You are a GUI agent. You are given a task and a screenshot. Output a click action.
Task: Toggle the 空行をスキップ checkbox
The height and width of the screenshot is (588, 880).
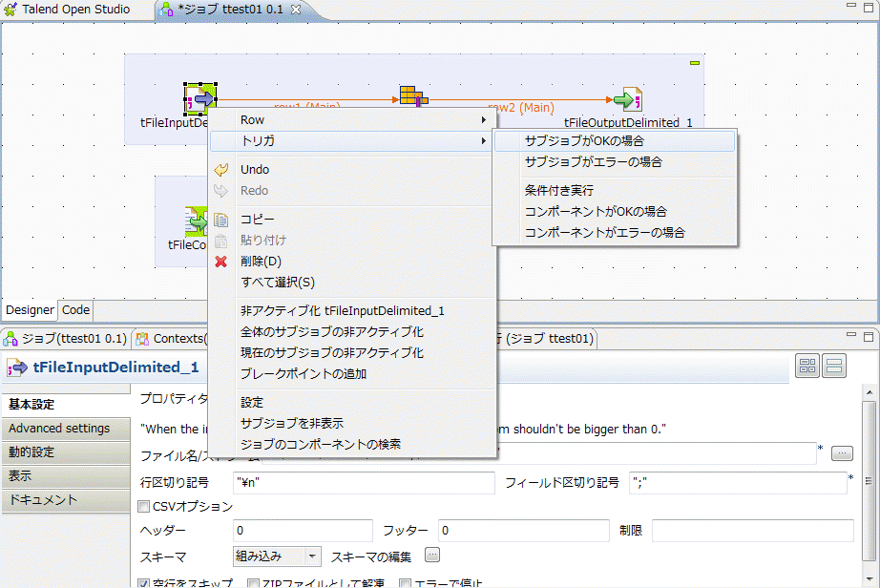[144, 583]
